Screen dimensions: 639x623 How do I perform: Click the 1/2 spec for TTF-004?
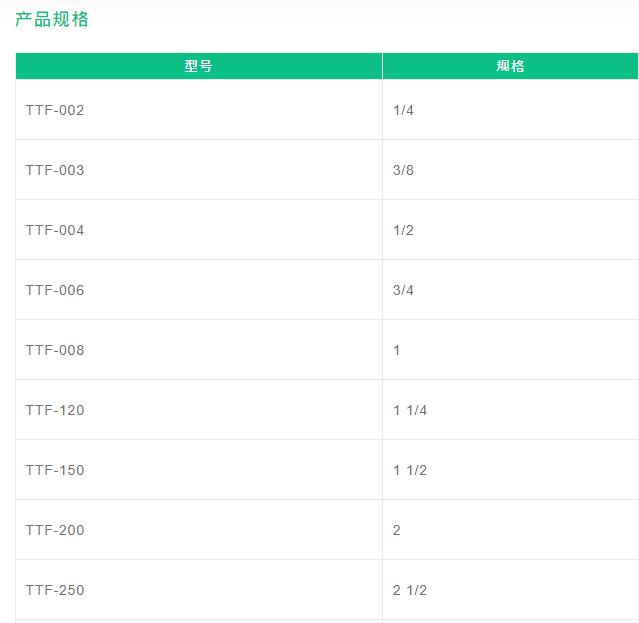[403, 230]
